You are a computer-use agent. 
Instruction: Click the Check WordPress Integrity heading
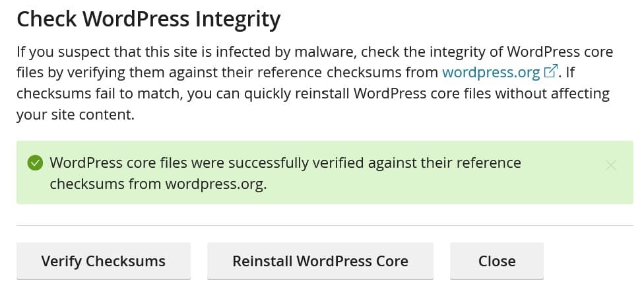click(x=148, y=19)
